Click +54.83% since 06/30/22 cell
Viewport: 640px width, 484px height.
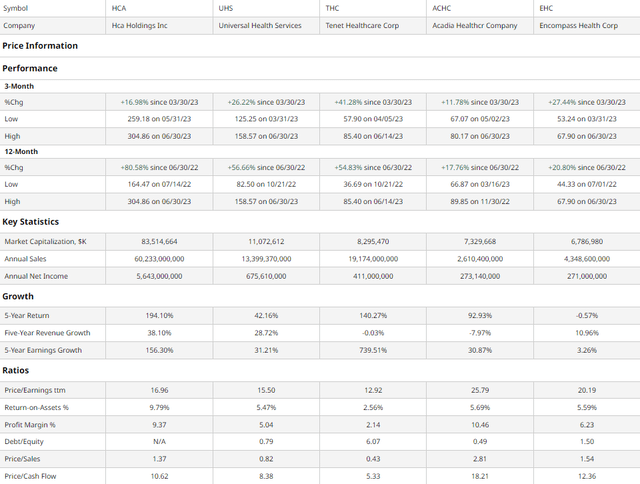point(373,167)
